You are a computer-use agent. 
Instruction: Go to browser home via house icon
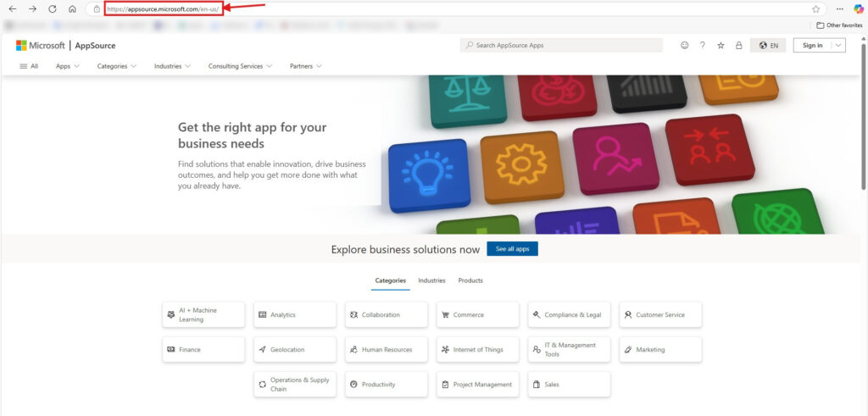coord(72,8)
